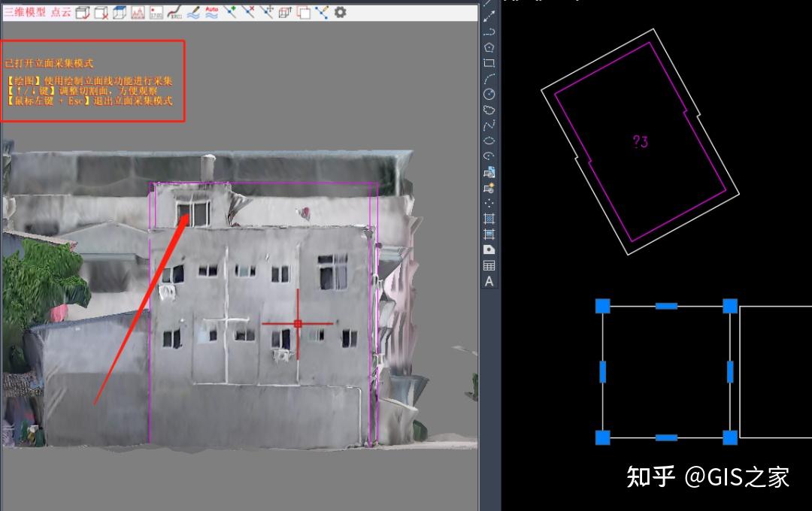
Task: Click a blue grip on the rectangle corner
Action: click(x=601, y=306)
